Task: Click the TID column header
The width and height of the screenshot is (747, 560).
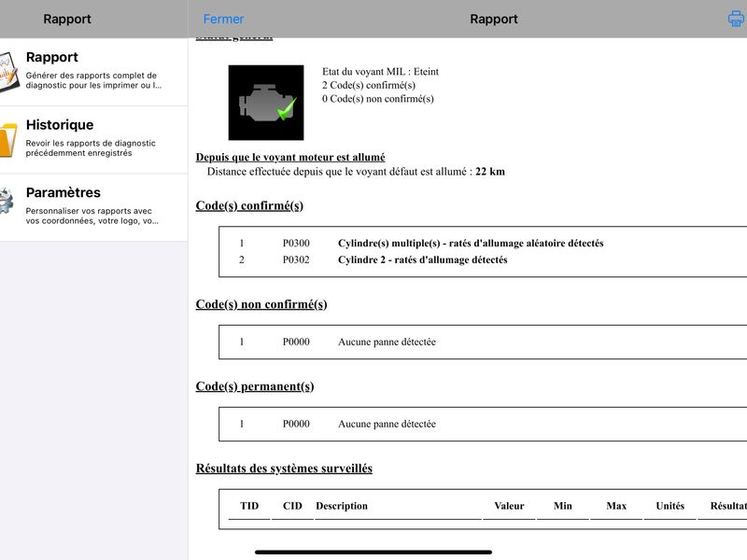Action: (249, 506)
